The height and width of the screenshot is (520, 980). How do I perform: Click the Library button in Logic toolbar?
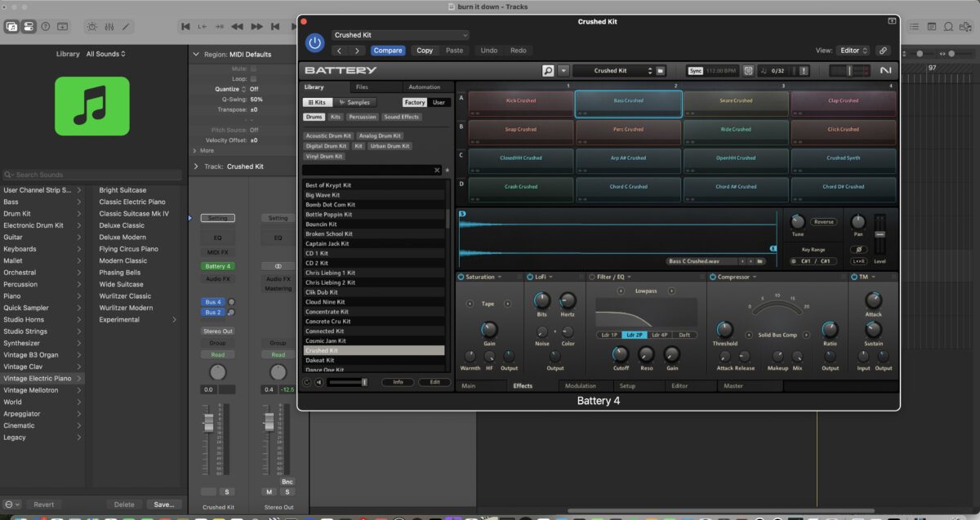point(12,27)
